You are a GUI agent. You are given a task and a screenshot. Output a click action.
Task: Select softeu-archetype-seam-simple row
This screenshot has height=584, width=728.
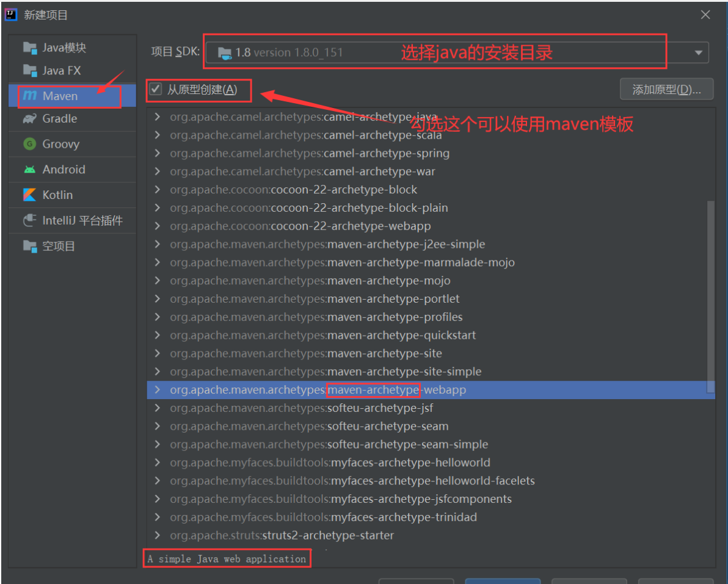point(431,444)
